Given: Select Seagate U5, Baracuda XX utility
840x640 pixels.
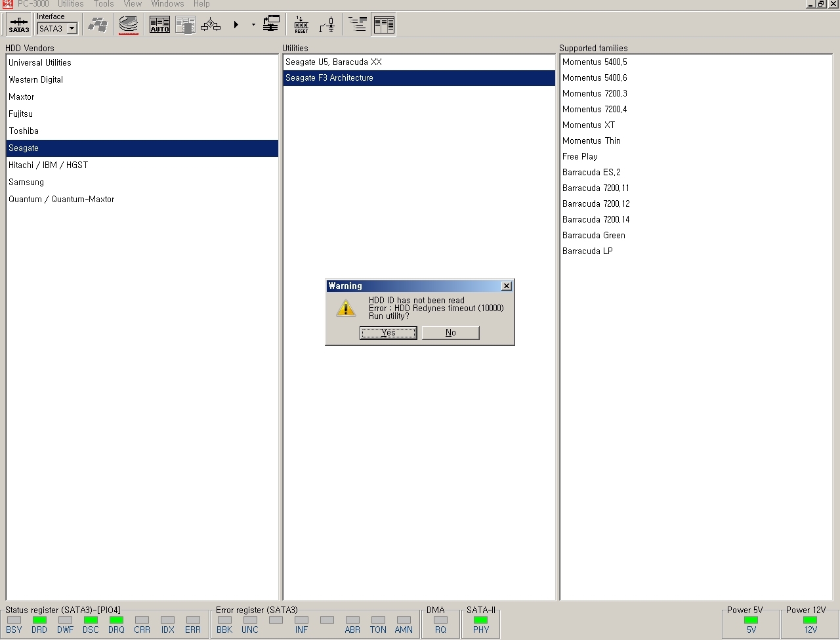Looking at the screenshot, I should (x=419, y=62).
